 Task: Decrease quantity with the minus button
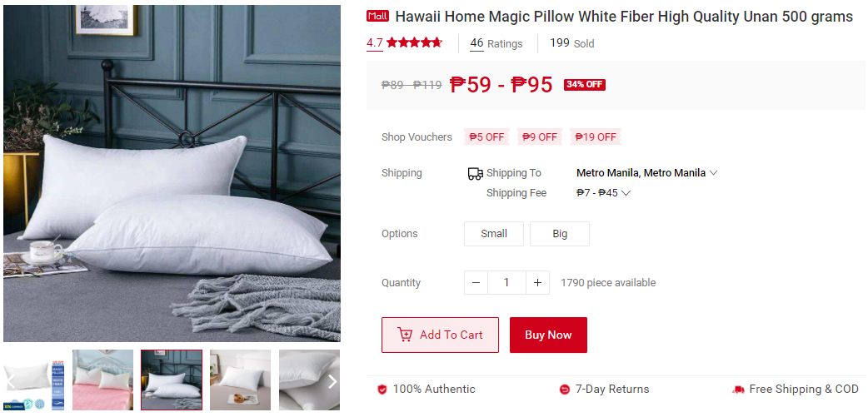tap(476, 283)
